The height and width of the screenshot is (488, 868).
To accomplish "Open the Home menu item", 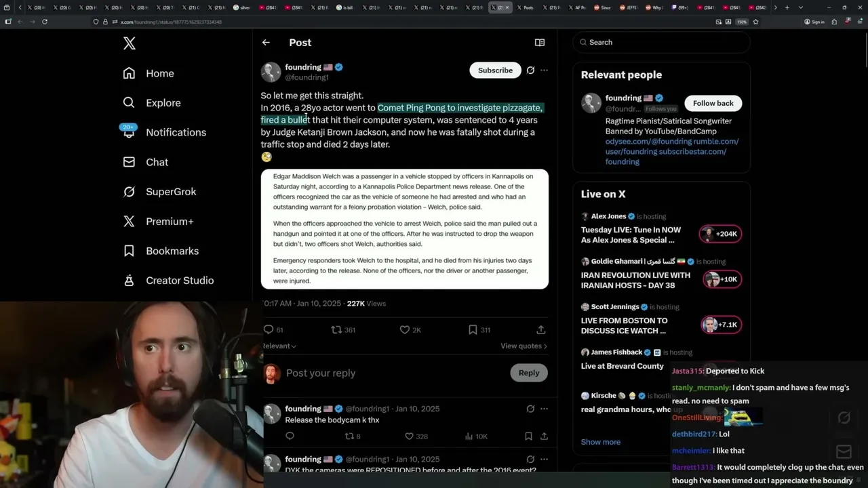I will (x=149, y=73).
